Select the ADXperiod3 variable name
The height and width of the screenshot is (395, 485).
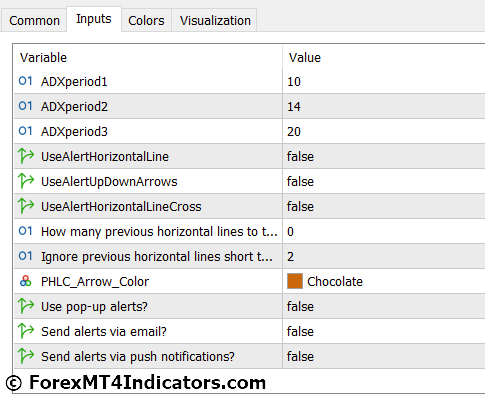(74, 132)
